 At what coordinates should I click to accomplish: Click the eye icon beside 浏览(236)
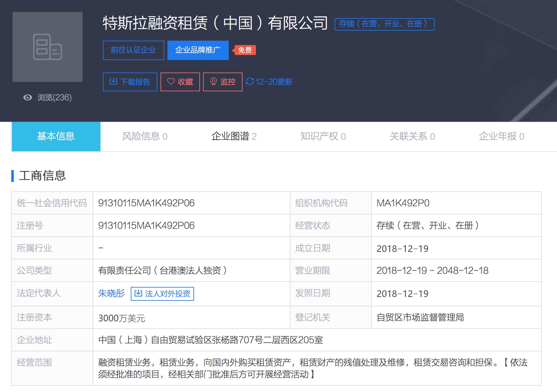click(x=28, y=98)
